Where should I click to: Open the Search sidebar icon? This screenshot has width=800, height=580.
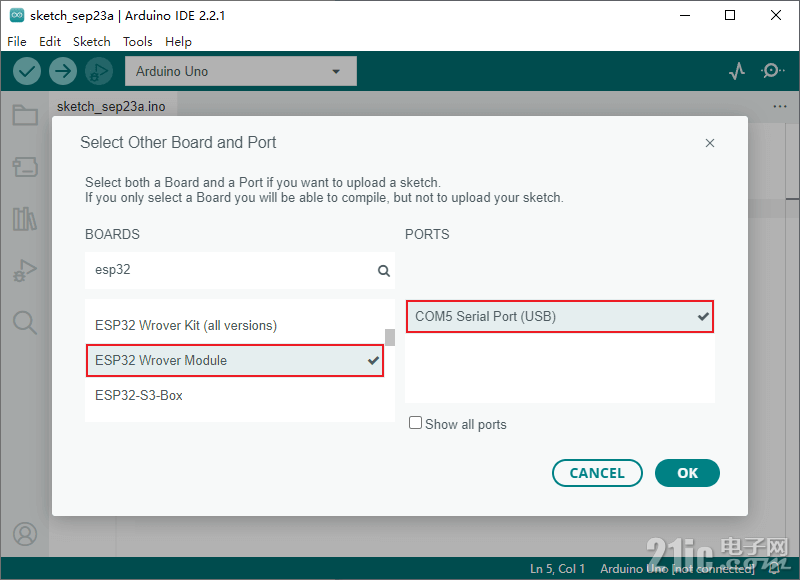pos(25,322)
